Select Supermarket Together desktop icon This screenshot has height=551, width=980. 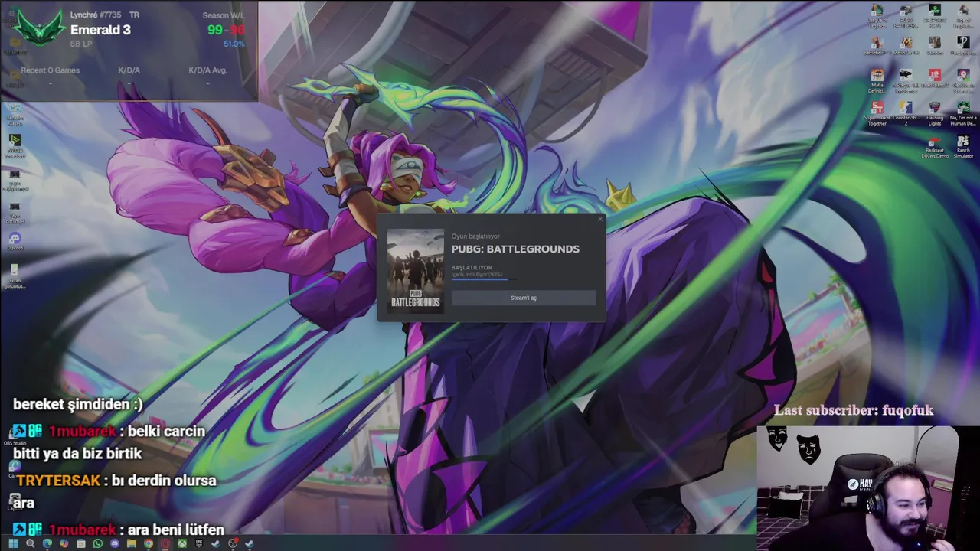tap(877, 113)
